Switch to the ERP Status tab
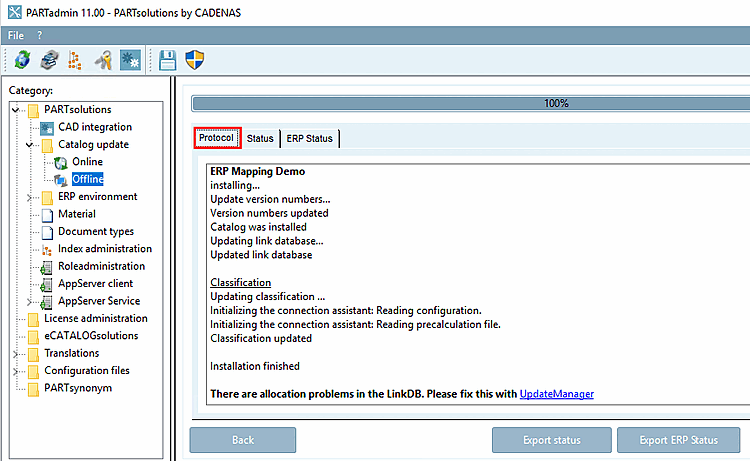This screenshot has width=750, height=461. (309, 139)
